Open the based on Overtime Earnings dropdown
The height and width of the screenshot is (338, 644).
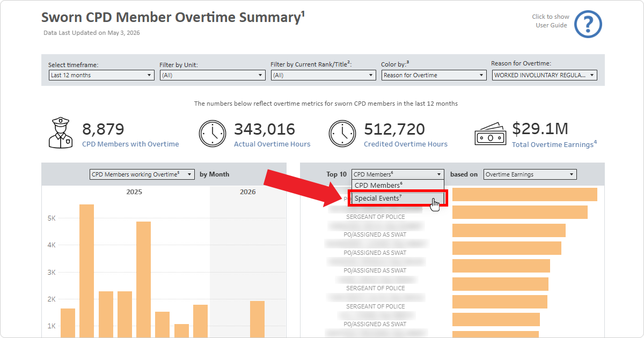tap(530, 174)
